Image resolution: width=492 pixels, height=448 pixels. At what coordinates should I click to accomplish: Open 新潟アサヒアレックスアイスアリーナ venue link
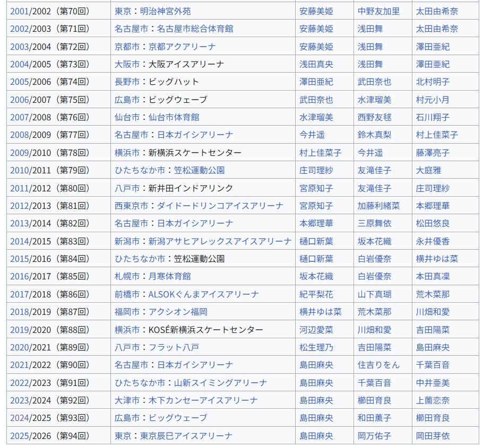tap(220, 241)
